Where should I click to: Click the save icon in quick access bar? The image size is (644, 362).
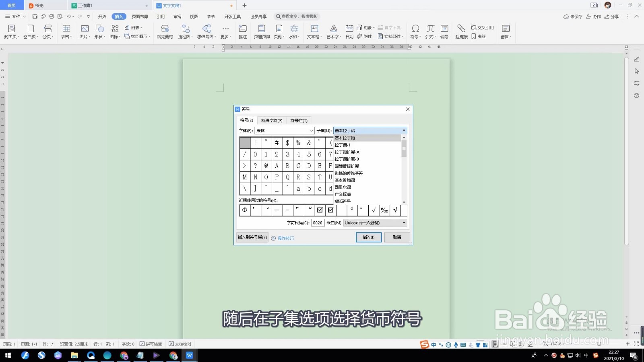[35, 16]
